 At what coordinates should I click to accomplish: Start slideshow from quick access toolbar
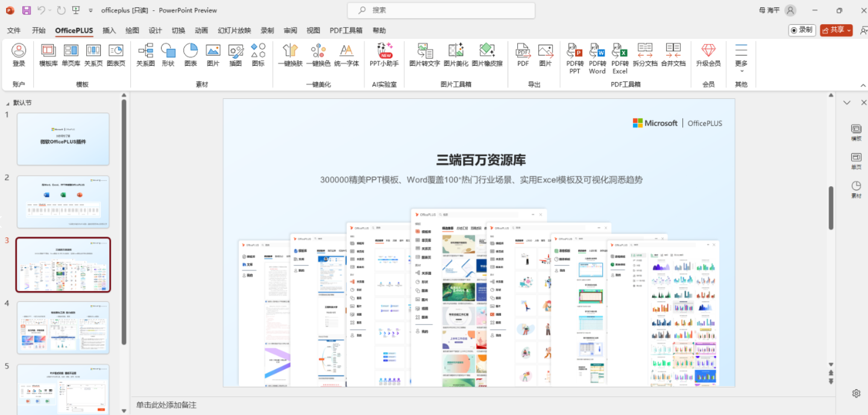(x=76, y=10)
